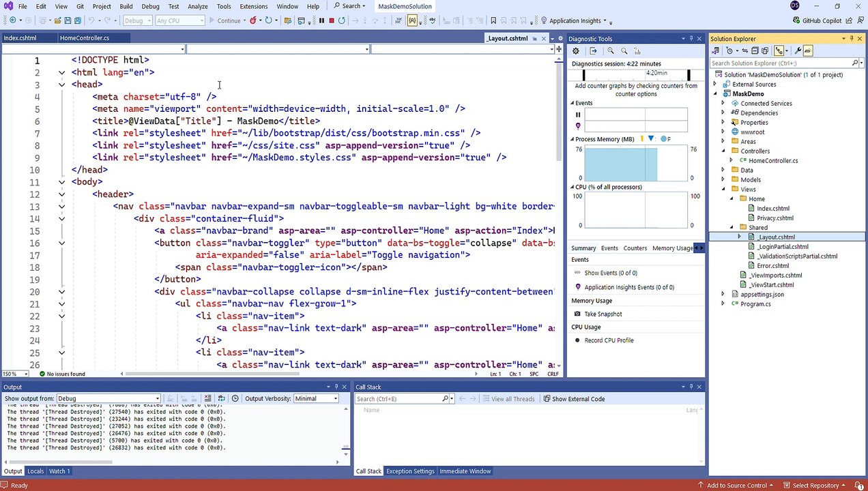Viewport: 868px width, 491px height.
Task: Open the Debug configuration dropdown
Action: click(137, 20)
